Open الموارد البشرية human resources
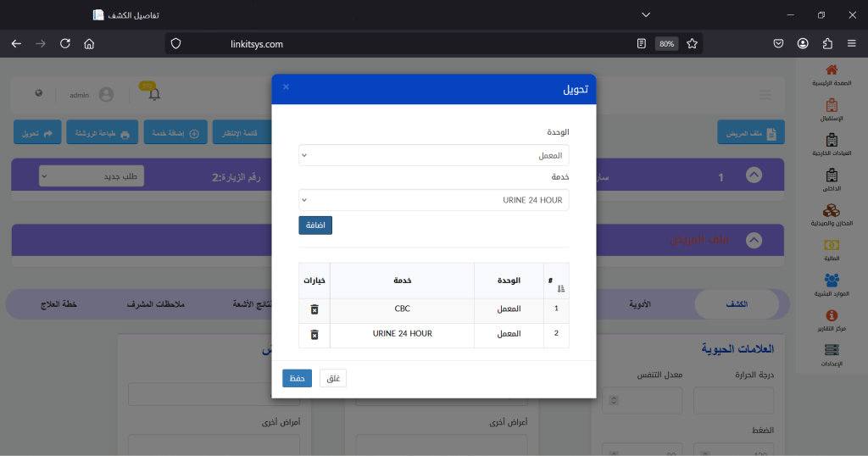 (832, 280)
